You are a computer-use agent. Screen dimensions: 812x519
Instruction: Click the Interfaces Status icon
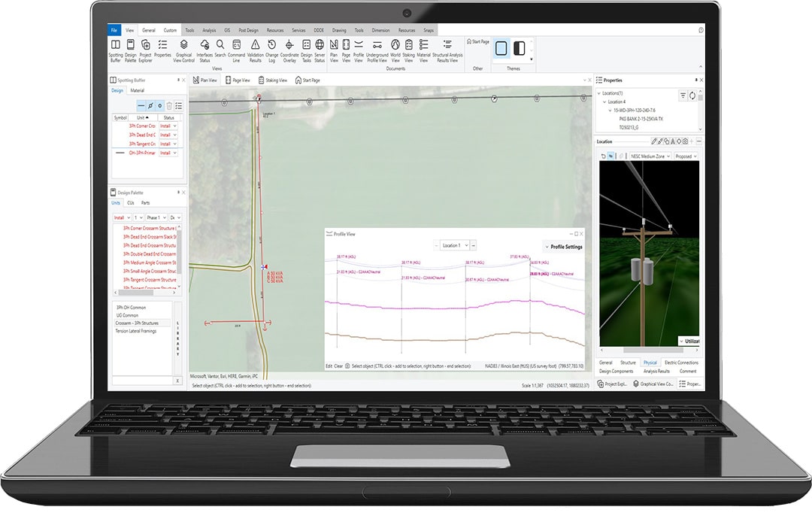tap(204, 46)
